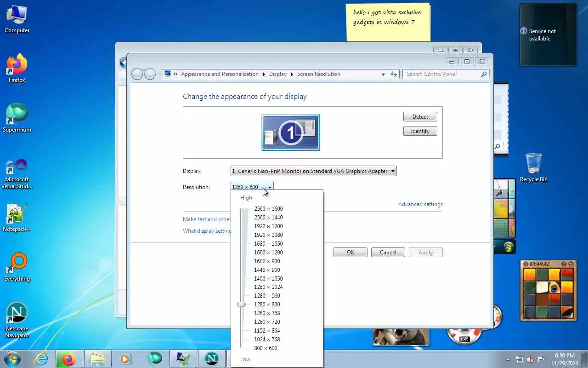Click the Appearance and Personalization breadcrumb
Image resolution: width=588 pixels, height=368 pixels.
coord(220,74)
